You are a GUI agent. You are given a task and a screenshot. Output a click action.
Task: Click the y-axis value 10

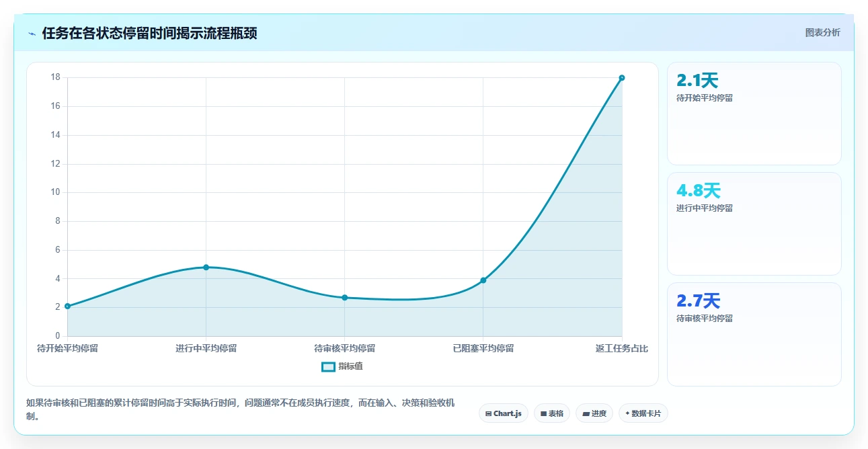tap(55, 192)
